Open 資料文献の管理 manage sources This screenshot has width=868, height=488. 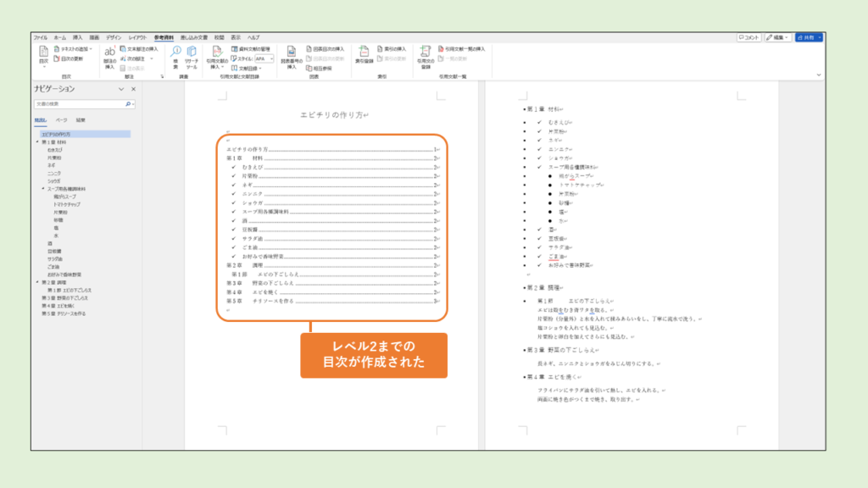pos(250,48)
